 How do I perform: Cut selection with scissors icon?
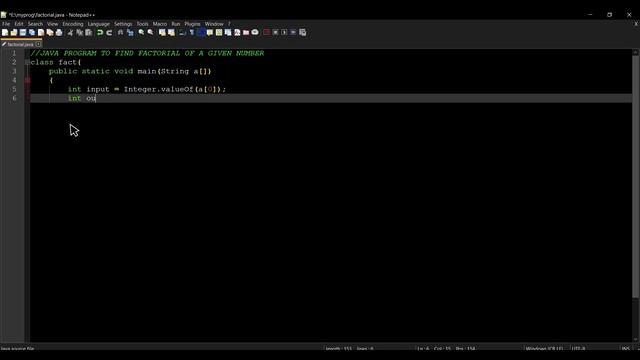click(x=70, y=32)
